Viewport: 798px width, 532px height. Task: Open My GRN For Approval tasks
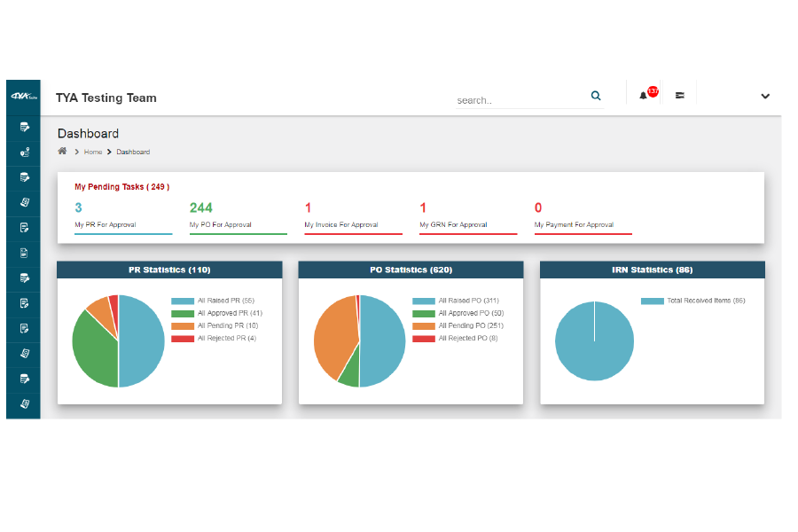pyautogui.click(x=453, y=224)
